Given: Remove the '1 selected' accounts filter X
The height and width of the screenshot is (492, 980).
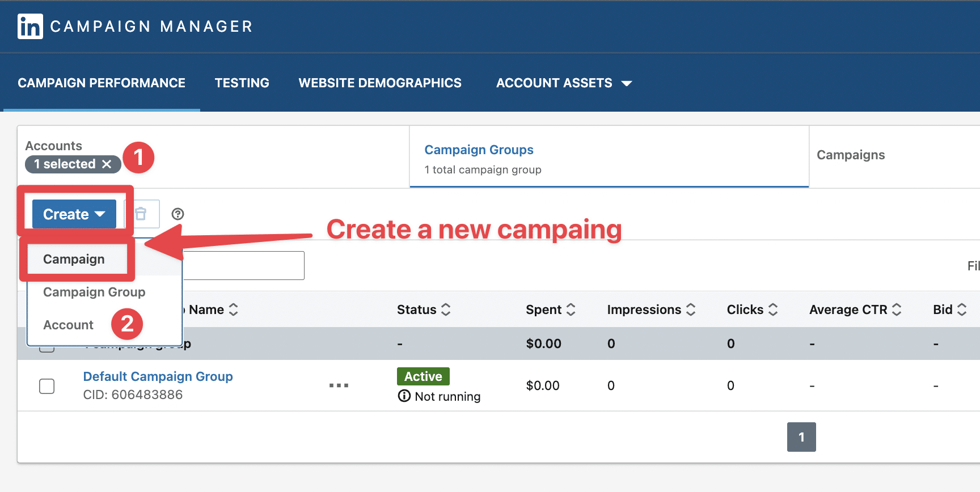Looking at the screenshot, I should click(106, 164).
